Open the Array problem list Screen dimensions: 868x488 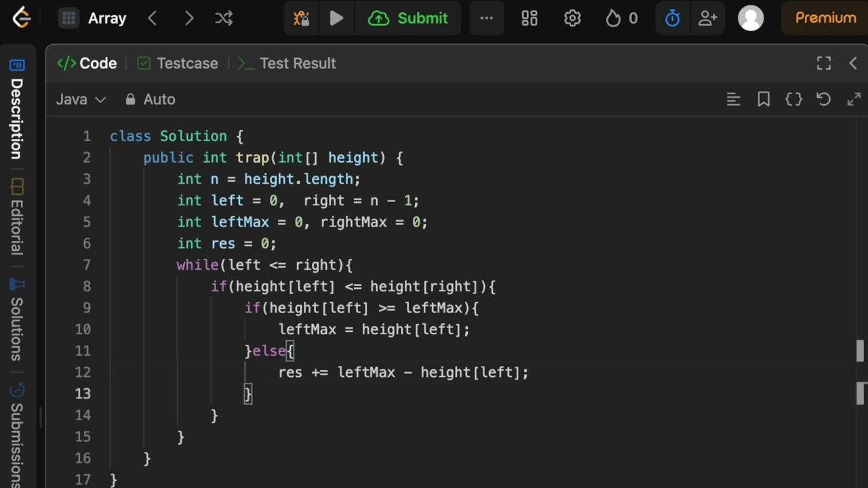coord(93,18)
